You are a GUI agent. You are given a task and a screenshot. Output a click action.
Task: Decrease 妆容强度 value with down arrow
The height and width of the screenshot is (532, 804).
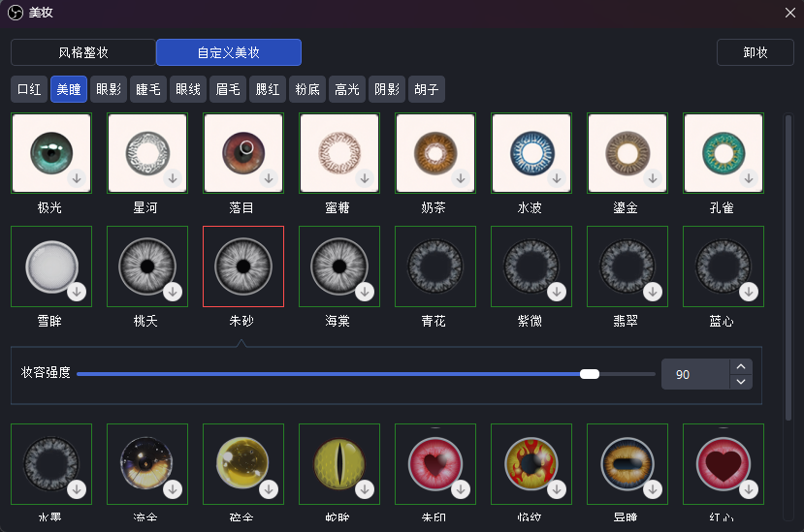[741, 382]
